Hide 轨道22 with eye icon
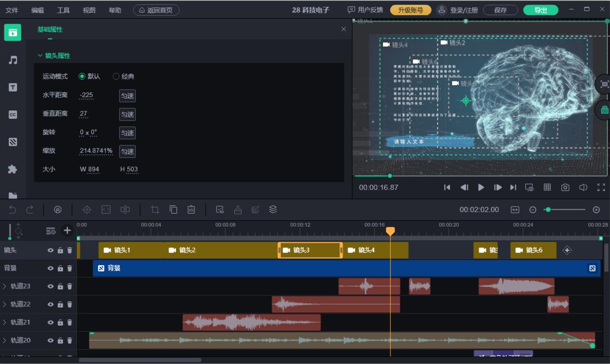 click(51, 304)
